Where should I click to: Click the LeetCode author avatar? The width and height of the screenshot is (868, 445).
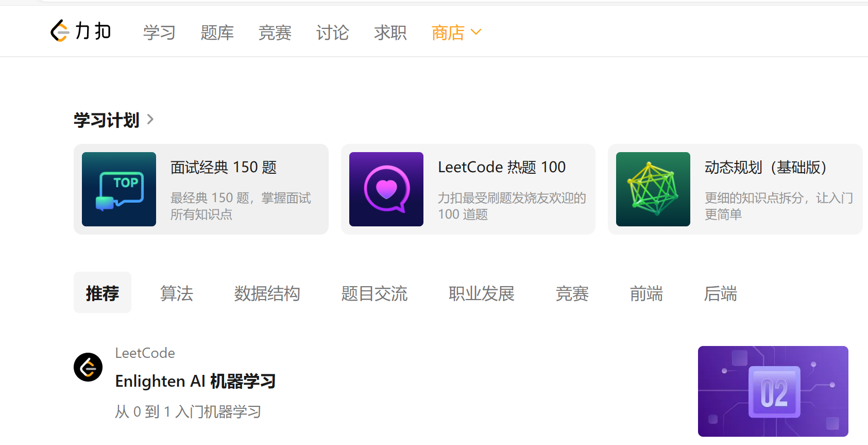88,367
